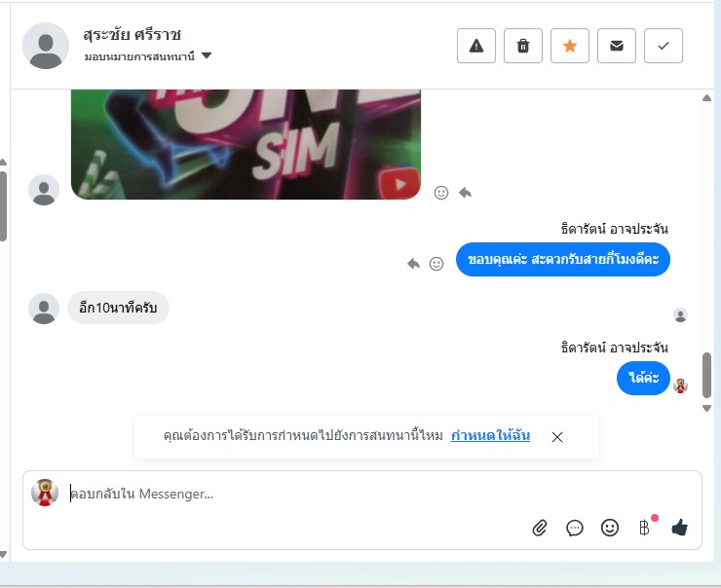Click the chat scrollbar down arrow
The width and height of the screenshot is (721, 588).
click(x=706, y=408)
